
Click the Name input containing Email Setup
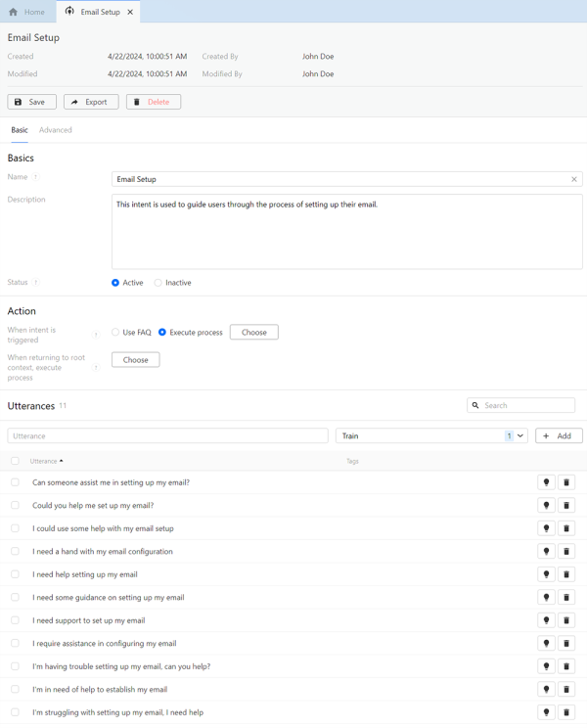[x=347, y=179]
